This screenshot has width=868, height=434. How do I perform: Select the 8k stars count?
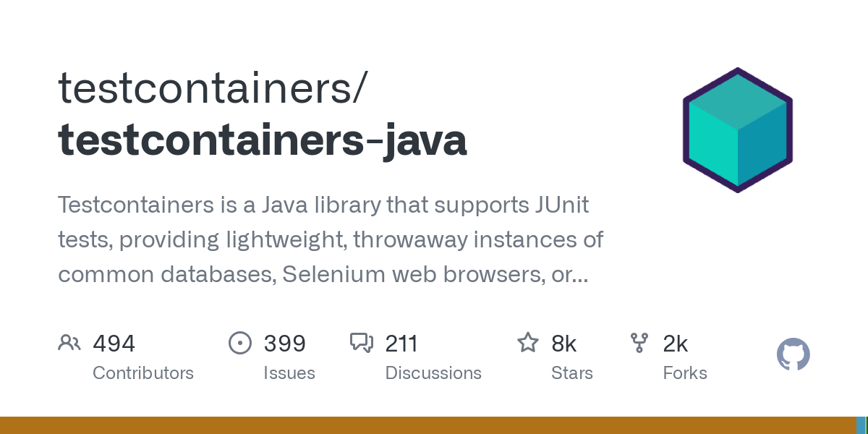pyautogui.click(x=563, y=344)
